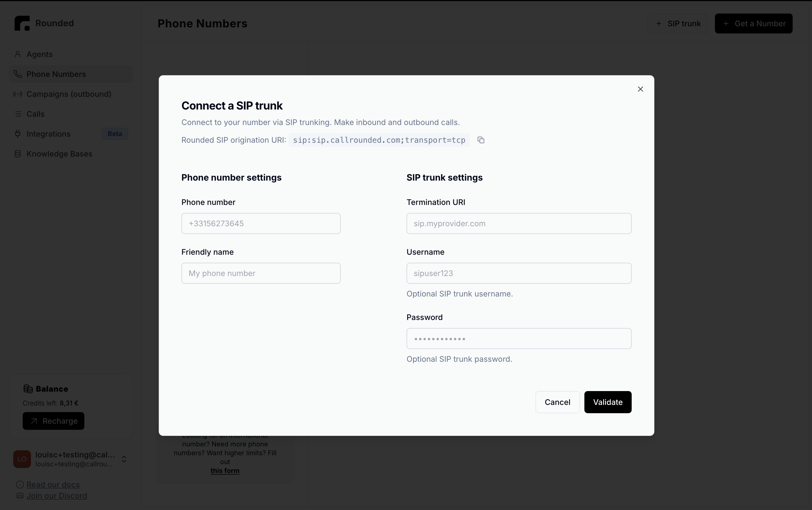Image resolution: width=812 pixels, height=510 pixels.
Task: Click the Friendly name input
Action: 261,273
